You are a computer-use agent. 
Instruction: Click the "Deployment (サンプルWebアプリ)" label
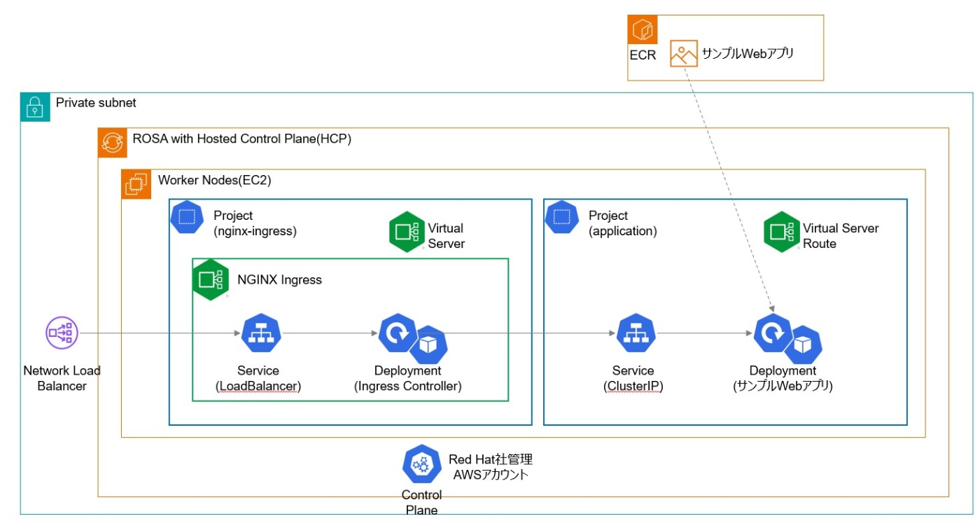point(783,378)
